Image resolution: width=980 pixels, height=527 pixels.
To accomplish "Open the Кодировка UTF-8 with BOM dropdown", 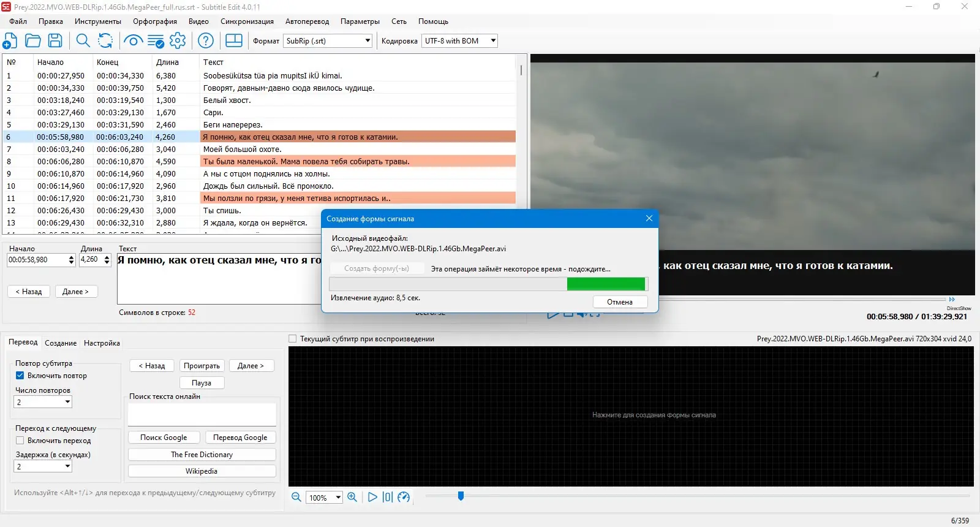I will (459, 41).
